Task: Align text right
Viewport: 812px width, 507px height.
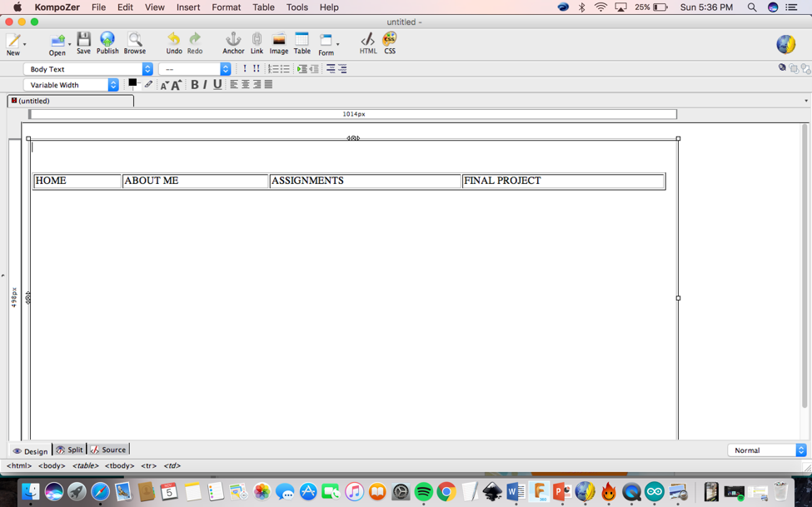Action: 257,84
